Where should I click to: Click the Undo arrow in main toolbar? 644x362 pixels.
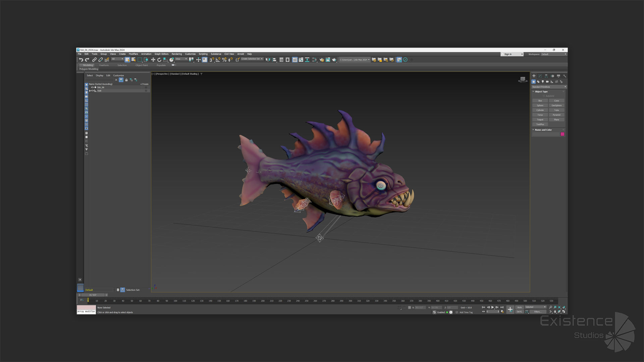(x=81, y=60)
